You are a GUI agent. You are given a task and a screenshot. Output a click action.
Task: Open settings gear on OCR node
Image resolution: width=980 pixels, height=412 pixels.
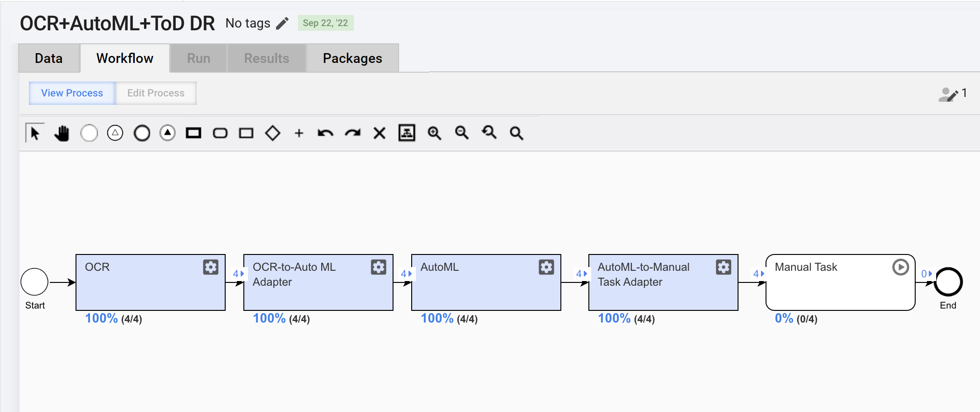[211, 267]
